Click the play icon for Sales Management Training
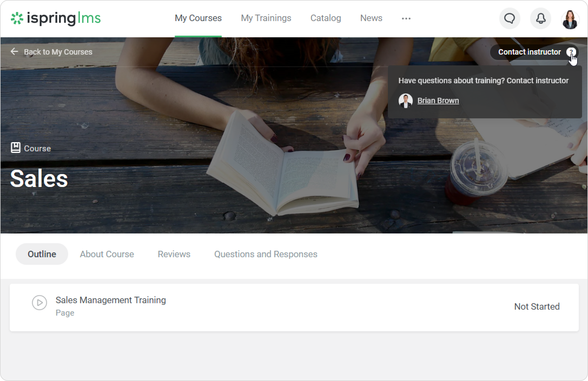588x381 pixels. [x=39, y=303]
